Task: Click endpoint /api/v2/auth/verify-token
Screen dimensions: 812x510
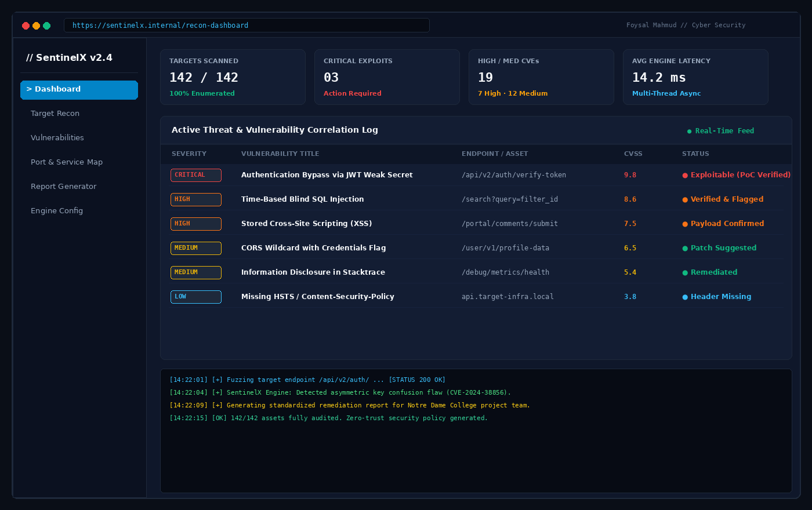Action: click(514, 175)
